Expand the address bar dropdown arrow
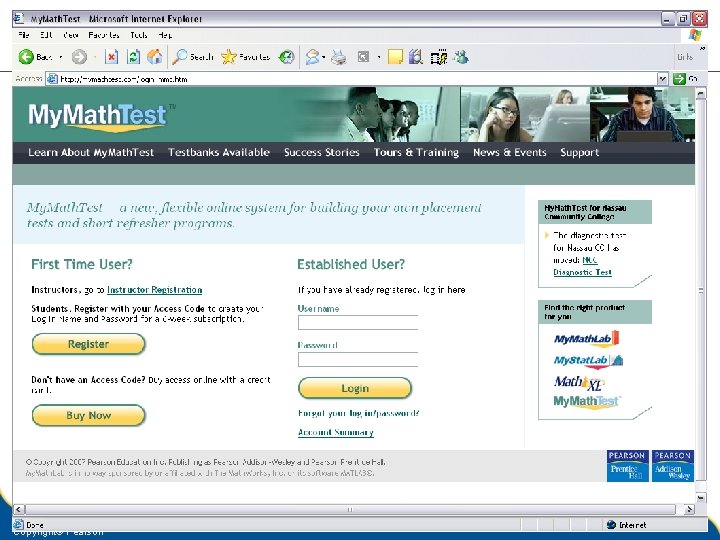The height and width of the screenshot is (540, 720). (x=662, y=79)
